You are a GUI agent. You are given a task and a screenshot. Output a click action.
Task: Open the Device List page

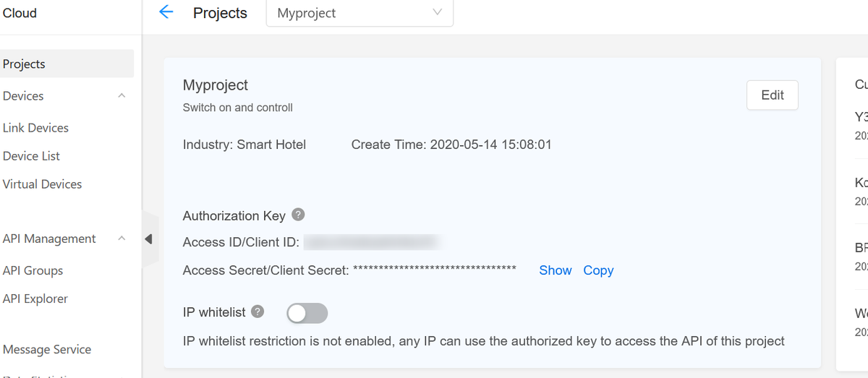coord(31,156)
